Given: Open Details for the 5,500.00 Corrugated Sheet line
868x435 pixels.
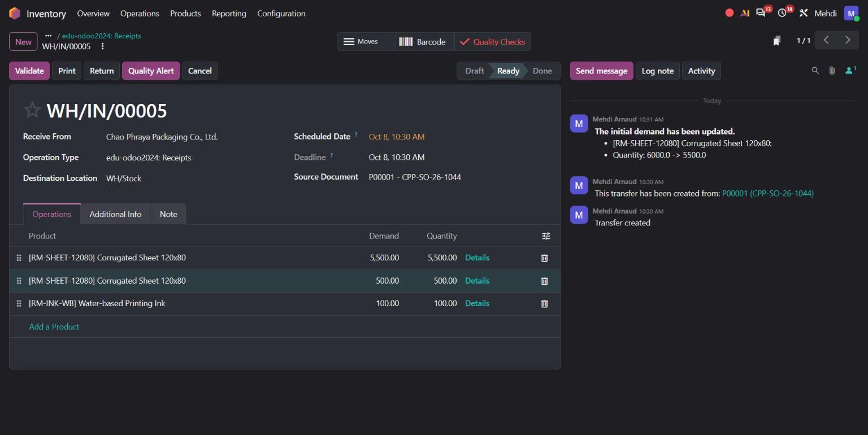Looking at the screenshot, I should point(477,258).
